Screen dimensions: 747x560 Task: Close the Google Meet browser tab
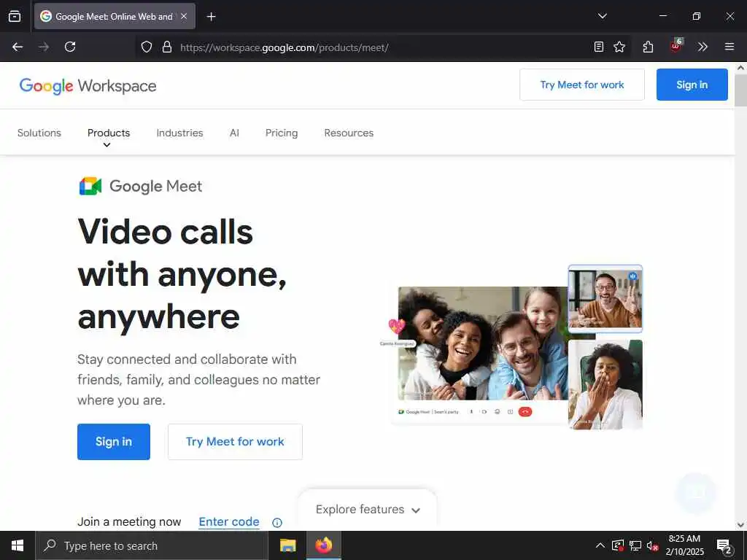pyautogui.click(x=184, y=16)
